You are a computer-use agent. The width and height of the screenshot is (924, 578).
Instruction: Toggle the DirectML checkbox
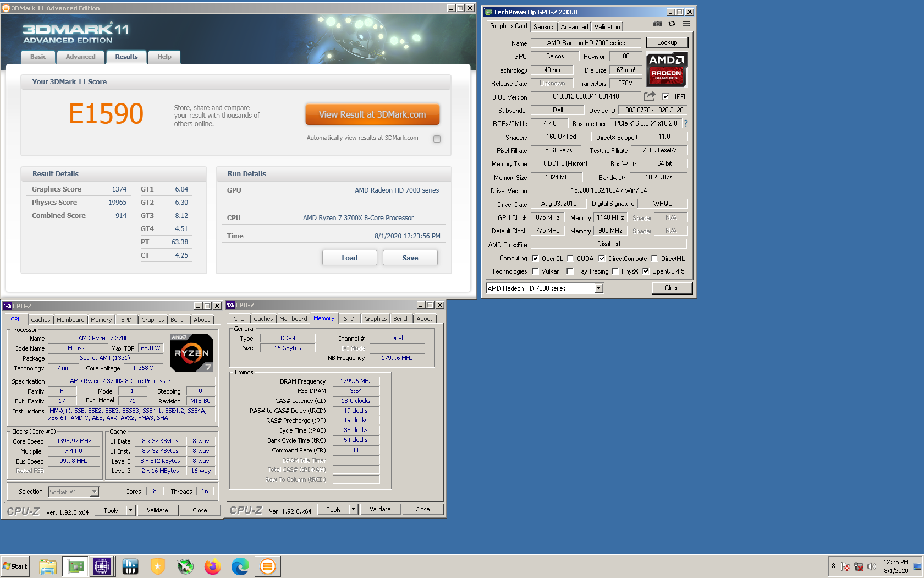(654, 258)
